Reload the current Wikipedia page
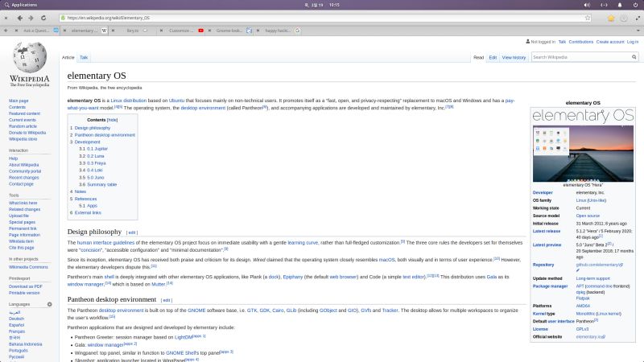This screenshot has height=362, width=644. pyautogui.click(x=43, y=18)
